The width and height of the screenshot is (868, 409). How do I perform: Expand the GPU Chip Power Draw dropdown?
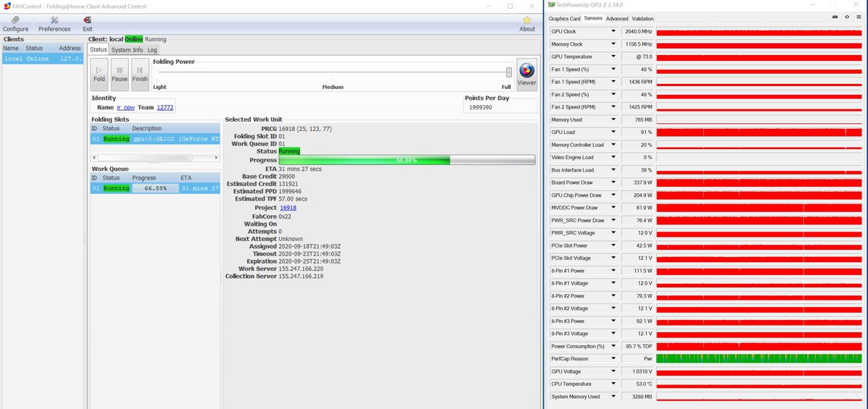click(x=613, y=195)
